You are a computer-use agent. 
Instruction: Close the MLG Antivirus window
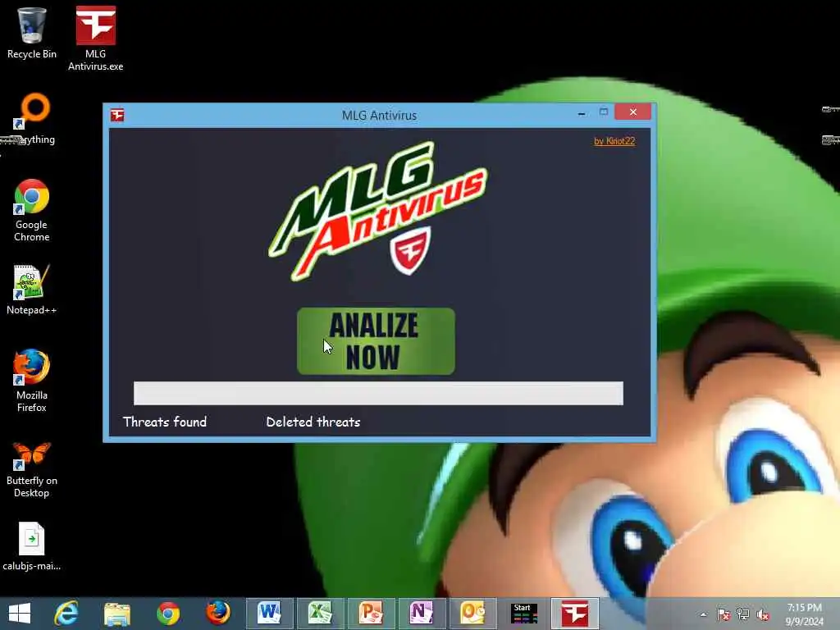632,112
